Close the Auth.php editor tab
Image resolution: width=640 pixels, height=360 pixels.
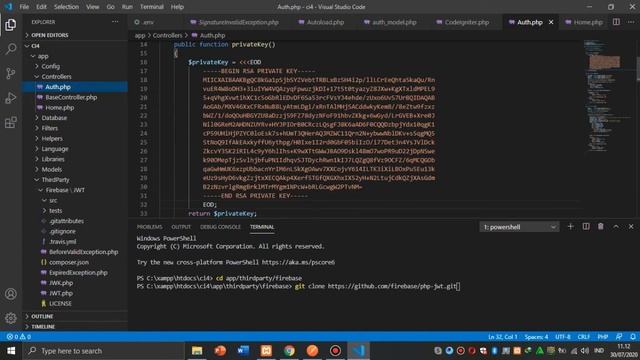pyautogui.click(x=551, y=22)
